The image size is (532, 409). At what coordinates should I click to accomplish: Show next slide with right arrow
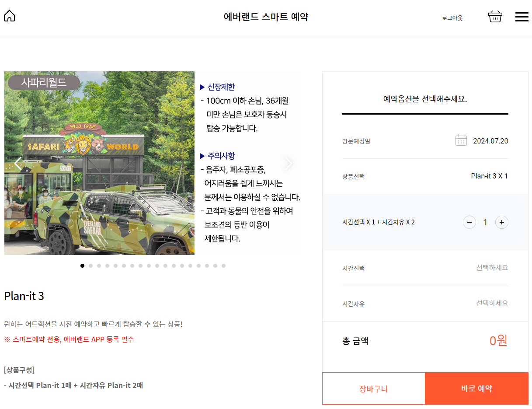click(288, 164)
